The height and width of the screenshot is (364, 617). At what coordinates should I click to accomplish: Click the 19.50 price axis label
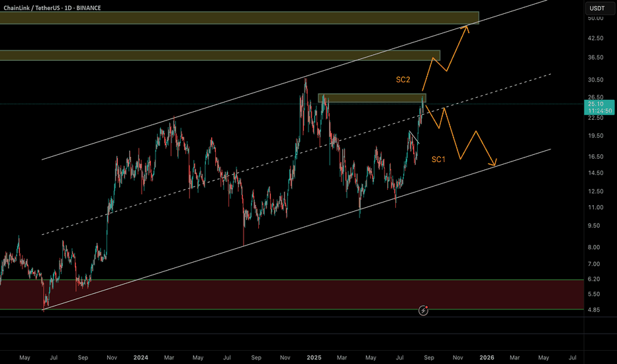click(595, 136)
